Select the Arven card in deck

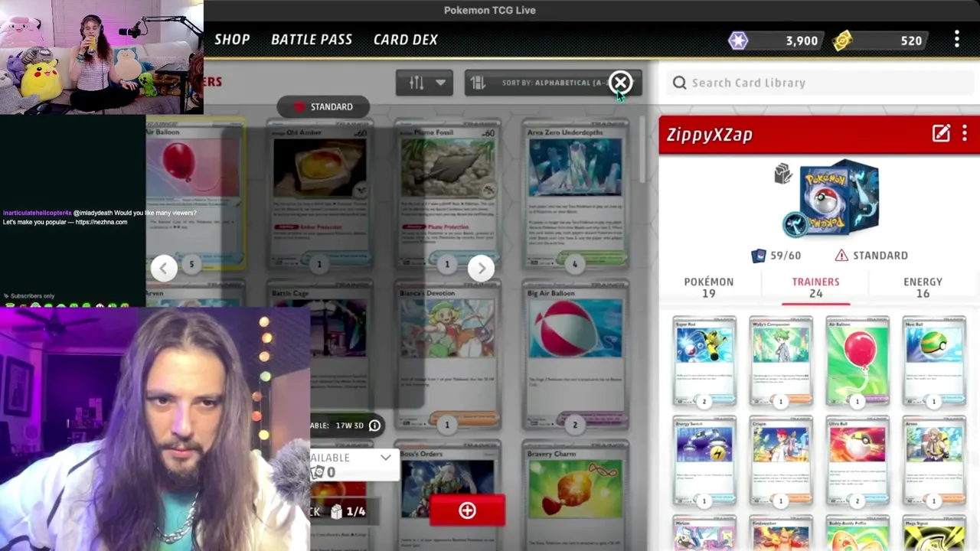pos(934,461)
